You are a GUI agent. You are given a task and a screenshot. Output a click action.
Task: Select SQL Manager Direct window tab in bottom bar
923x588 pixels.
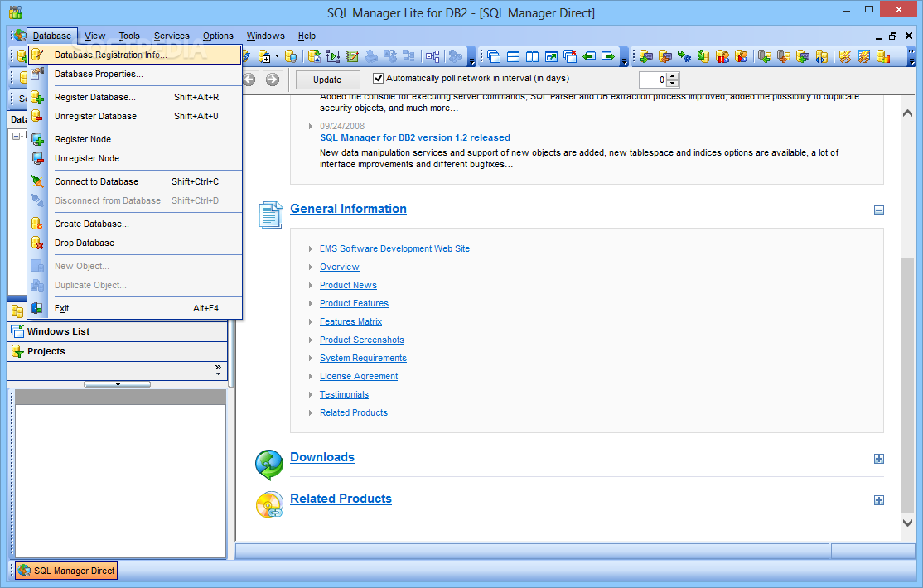(x=66, y=571)
